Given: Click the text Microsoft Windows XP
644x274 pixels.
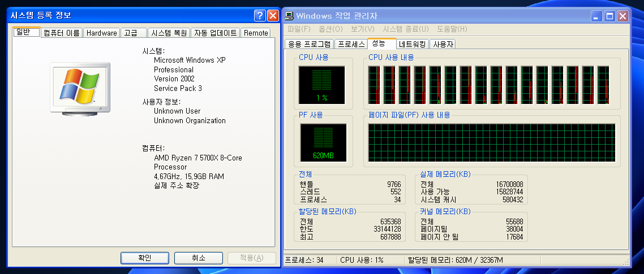Looking at the screenshot, I should click(x=190, y=60).
